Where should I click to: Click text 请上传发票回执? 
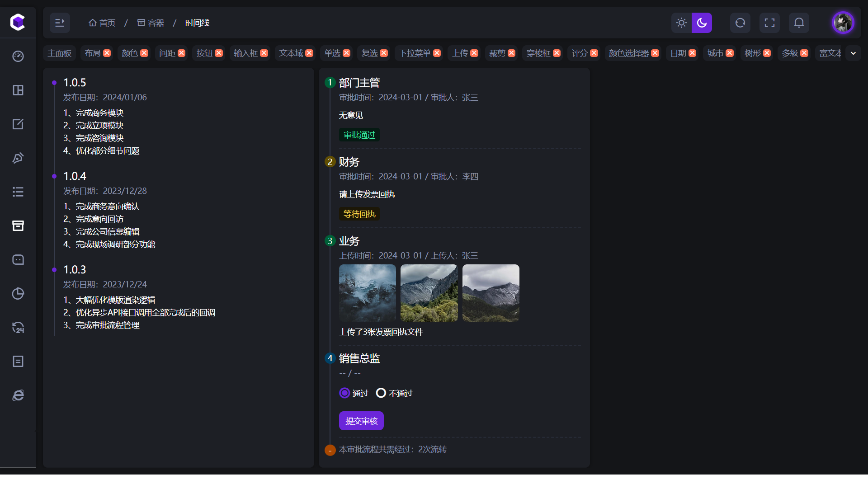point(367,194)
